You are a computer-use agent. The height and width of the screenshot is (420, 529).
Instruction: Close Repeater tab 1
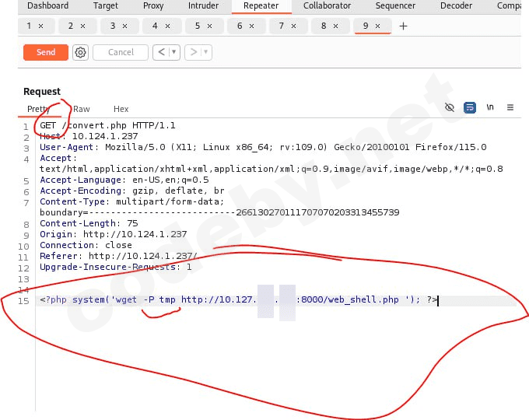pyautogui.click(x=40, y=26)
